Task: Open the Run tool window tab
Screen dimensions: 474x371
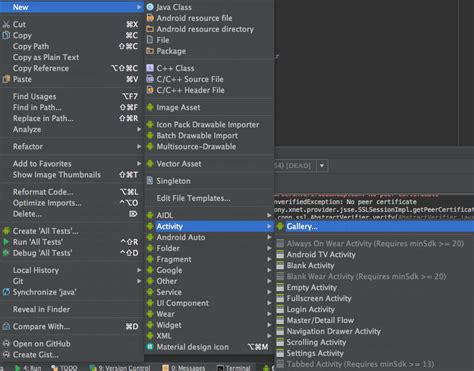Action: coord(28,368)
